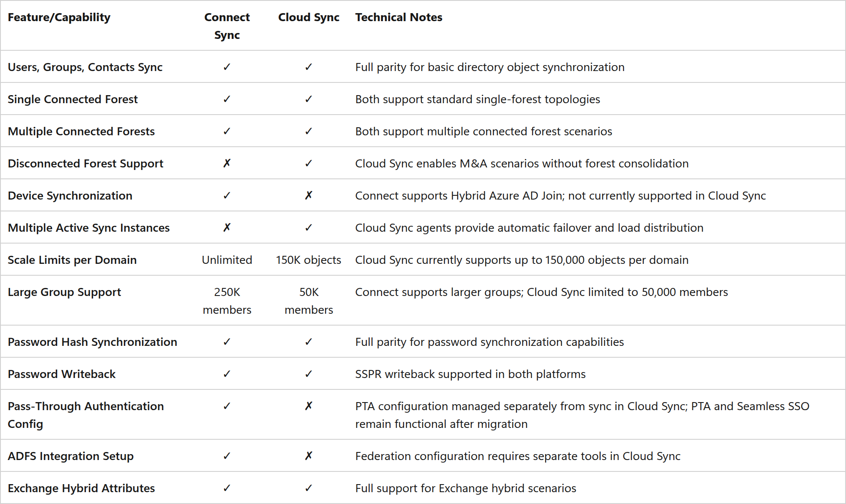
Task: Click the Multiple Connected Forests label
Action: click(81, 131)
